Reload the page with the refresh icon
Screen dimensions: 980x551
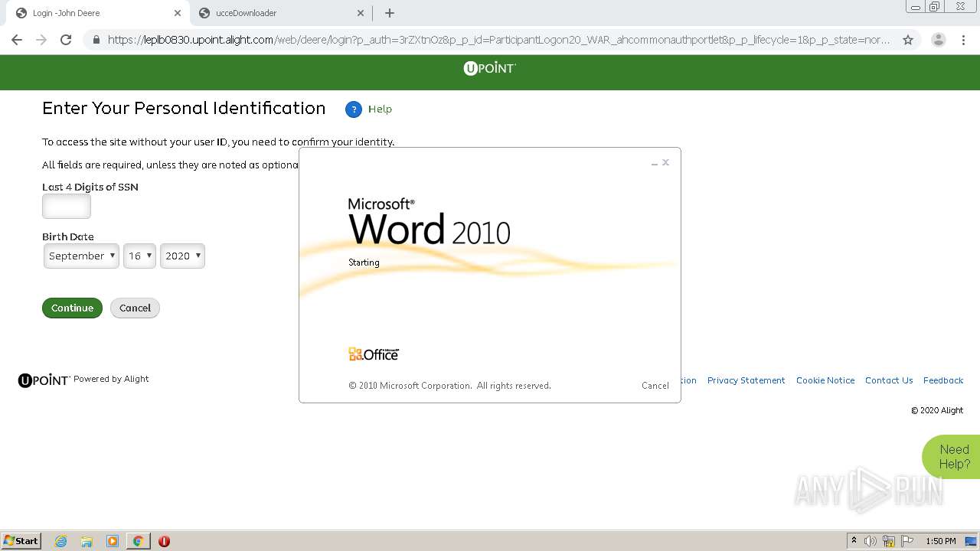pos(66,40)
